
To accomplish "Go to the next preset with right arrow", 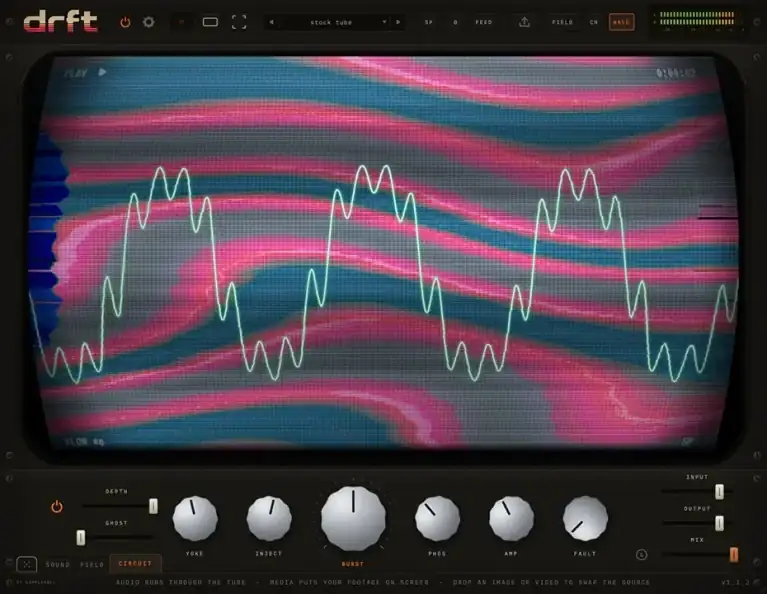I will click(x=398, y=22).
